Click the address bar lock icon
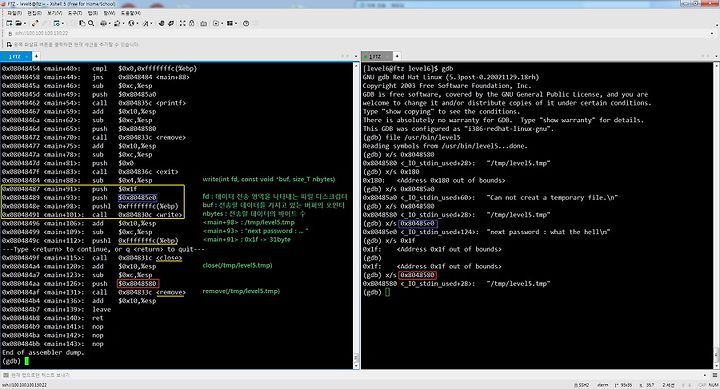This screenshot has height=389, width=720. click(10, 34)
